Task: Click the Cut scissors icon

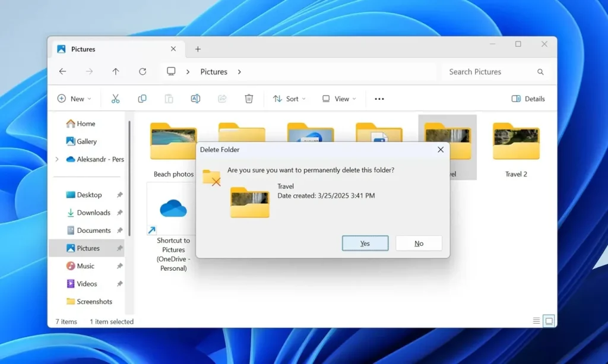Action: 116,99
